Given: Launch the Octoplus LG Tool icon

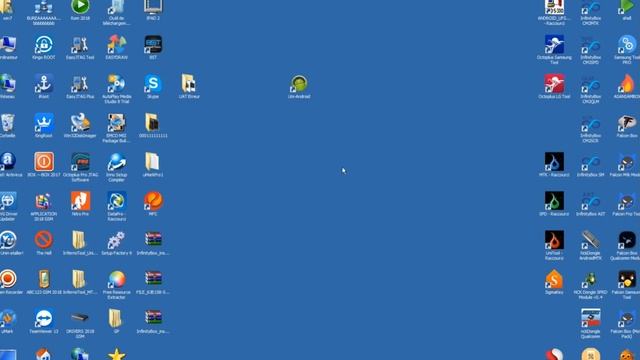Looking at the screenshot, I should [554, 84].
